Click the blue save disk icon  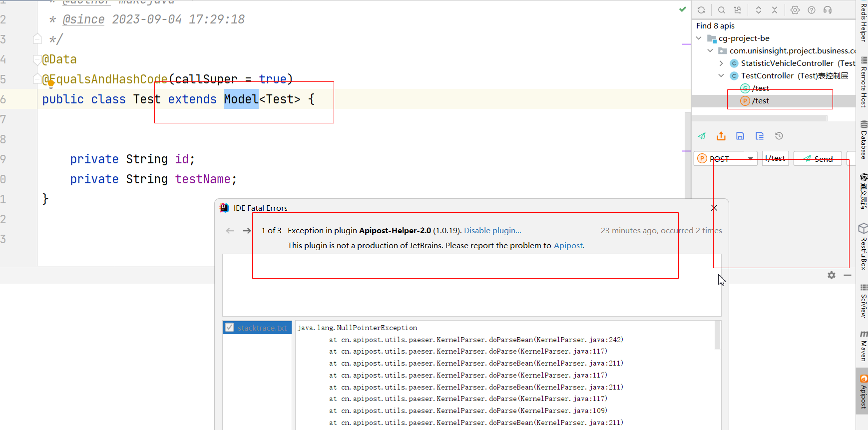(740, 136)
